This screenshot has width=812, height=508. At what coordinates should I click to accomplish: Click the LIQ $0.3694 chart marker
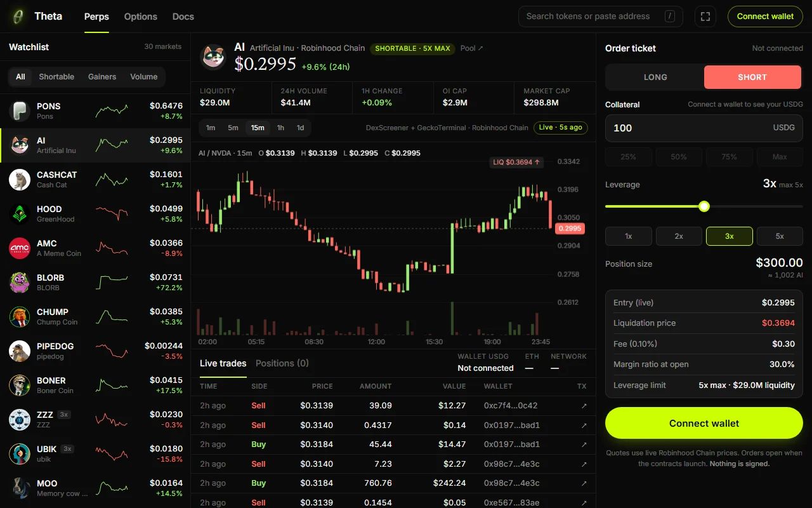517,163
